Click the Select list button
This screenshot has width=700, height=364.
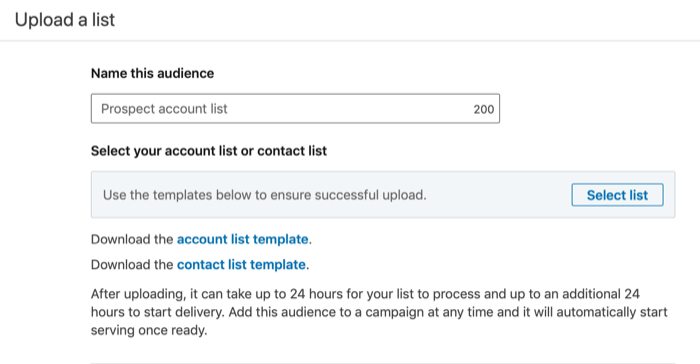pyautogui.click(x=617, y=195)
